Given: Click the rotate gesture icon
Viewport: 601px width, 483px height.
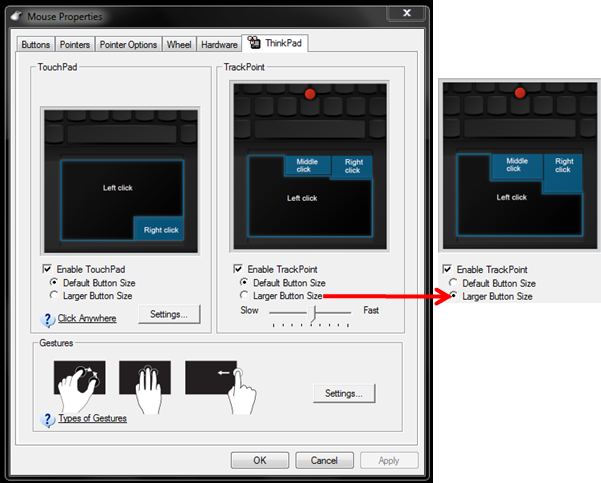Looking at the screenshot, I should coord(78,385).
